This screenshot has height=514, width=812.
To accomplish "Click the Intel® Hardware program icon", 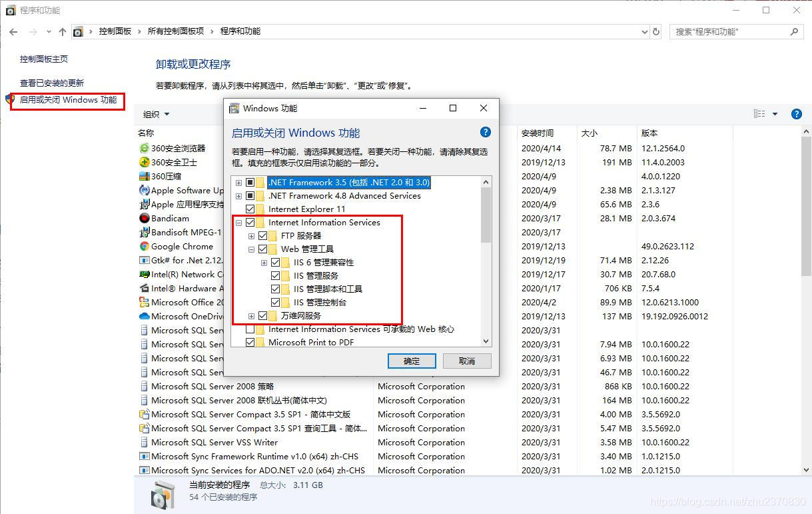I will tap(144, 288).
